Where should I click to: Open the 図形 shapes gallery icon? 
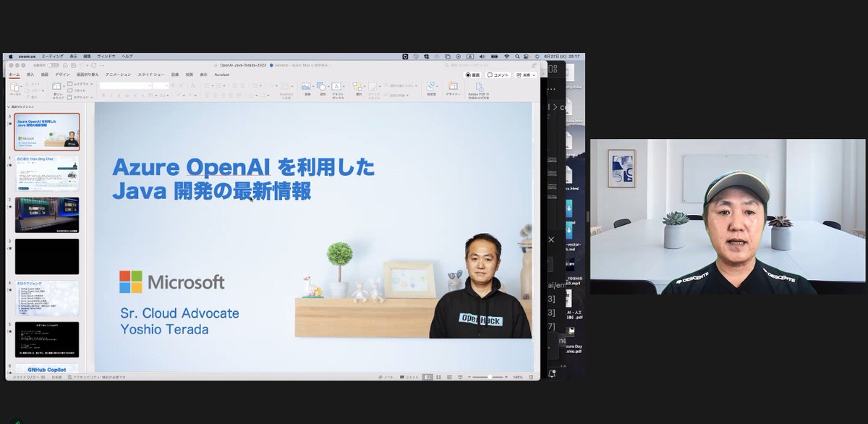click(x=321, y=85)
